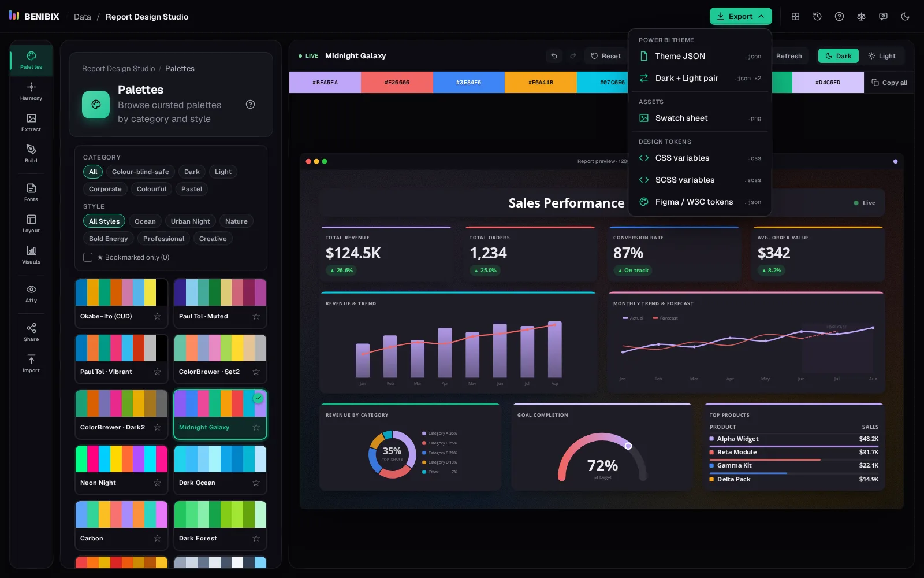924x578 pixels.
Task: Export SCSS variables
Action: 700,180
